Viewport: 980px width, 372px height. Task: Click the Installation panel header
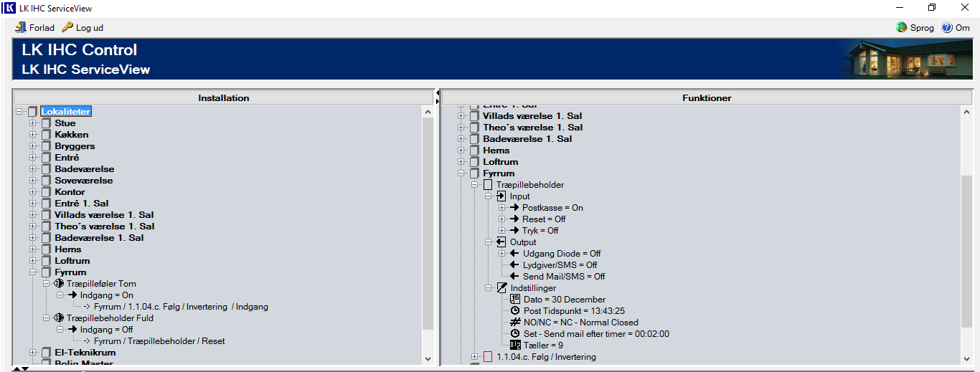pyautogui.click(x=224, y=97)
